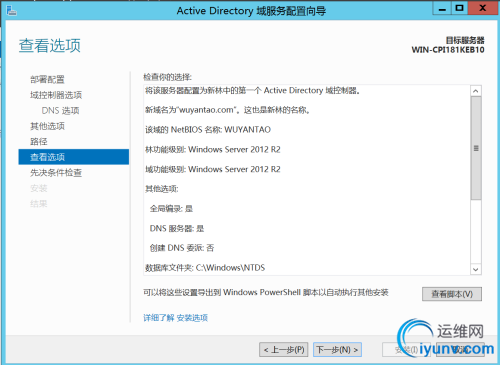The width and height of the screenshot is (500, 365).
Task: Click the 查看脚本(V) button
Action: tap(452, 294)
